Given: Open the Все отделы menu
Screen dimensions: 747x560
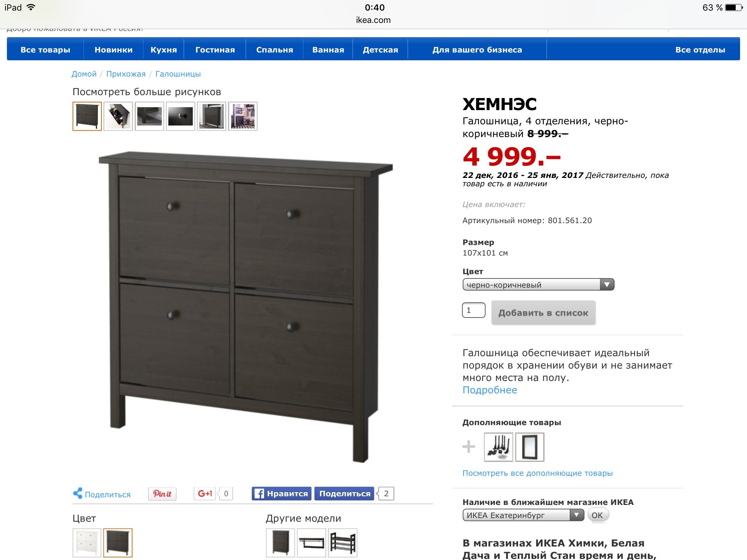Looking at the screenshot, I should click(700, 50).
